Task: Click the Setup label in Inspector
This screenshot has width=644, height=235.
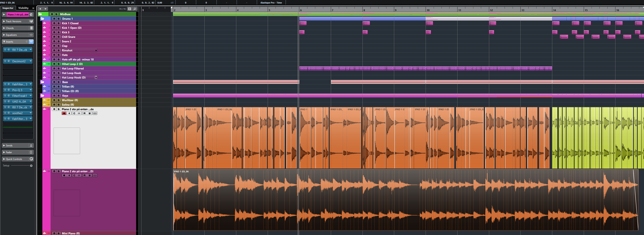Action: (x=6, y=166)
